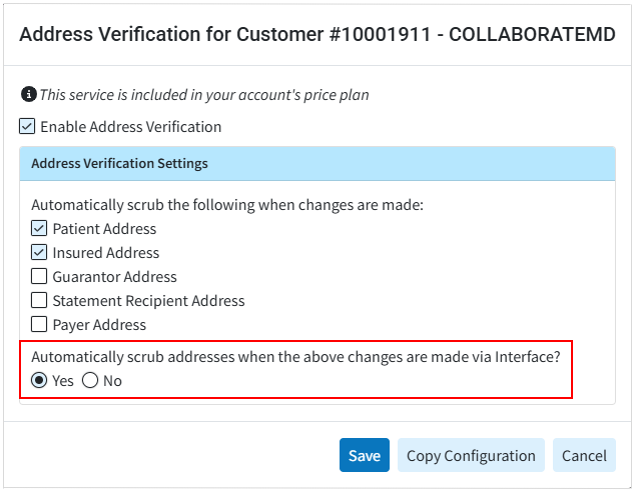Image resolution: width=634 pixels, height=491 pixels.
Task: Click the "Guarantor Address" label text
Action: [x=115, y=277]
